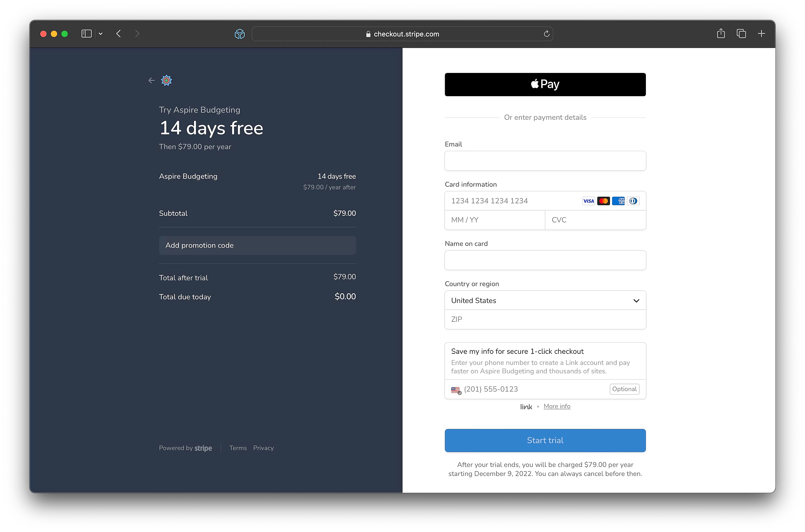Click Add promotion code
805x532 pixels.
(257, 245)
